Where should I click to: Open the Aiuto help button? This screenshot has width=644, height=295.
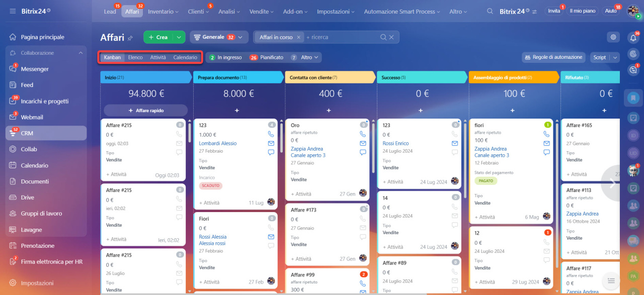[611, 11]
